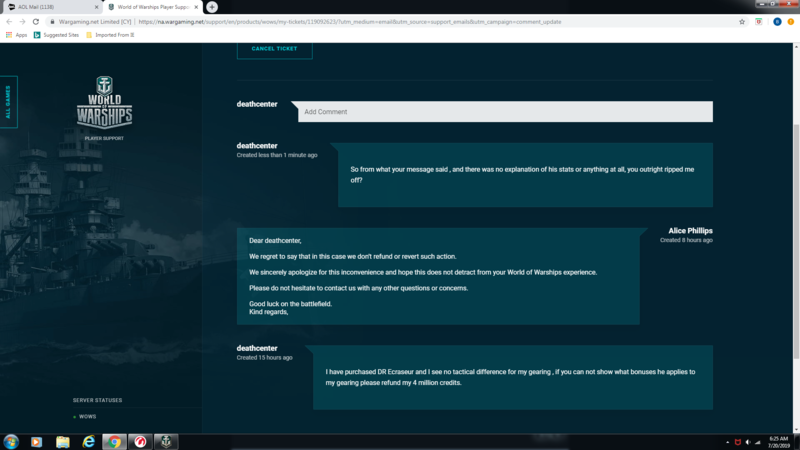Click the 'Created 15 hours ago' timestamp

tap(264, 358)
